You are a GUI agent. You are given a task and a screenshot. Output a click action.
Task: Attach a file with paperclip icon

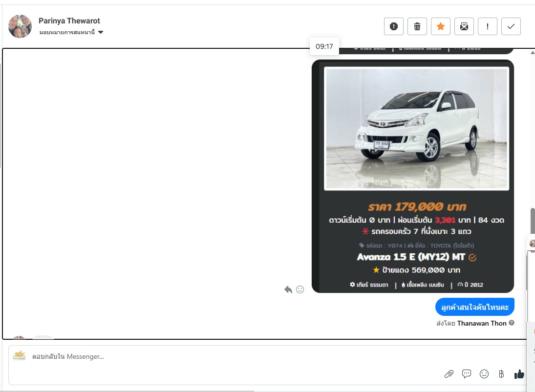(x=449, y=374)
